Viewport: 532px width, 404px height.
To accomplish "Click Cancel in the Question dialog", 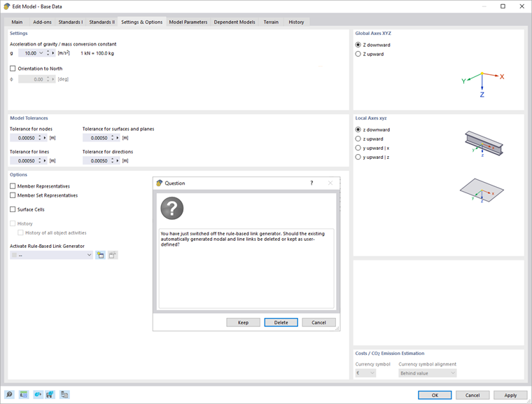I will (x=318, y=323).
